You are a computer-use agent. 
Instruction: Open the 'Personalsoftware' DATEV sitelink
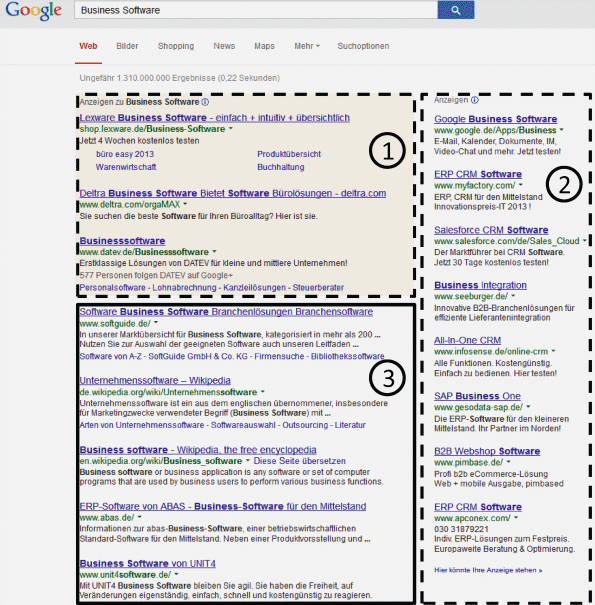click(112, 287)
